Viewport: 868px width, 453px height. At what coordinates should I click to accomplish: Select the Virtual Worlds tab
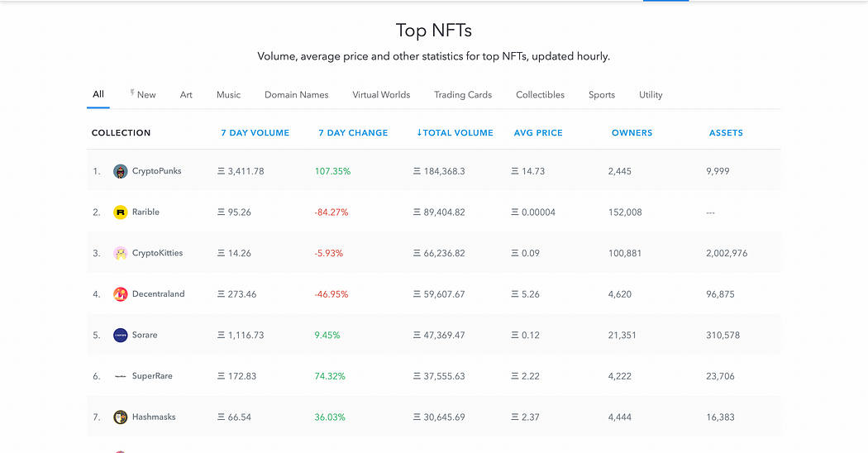point(381,95)
